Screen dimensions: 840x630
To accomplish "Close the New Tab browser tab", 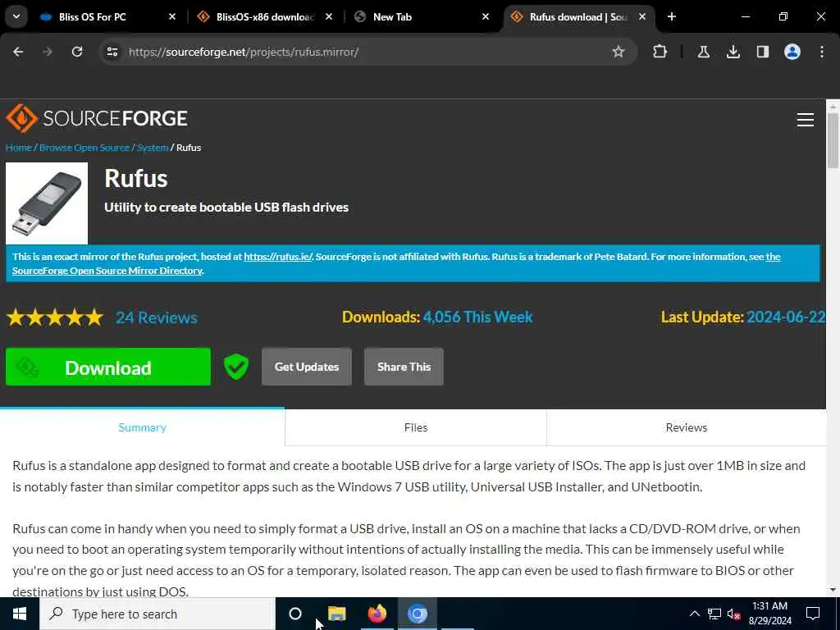I will 486,16.
